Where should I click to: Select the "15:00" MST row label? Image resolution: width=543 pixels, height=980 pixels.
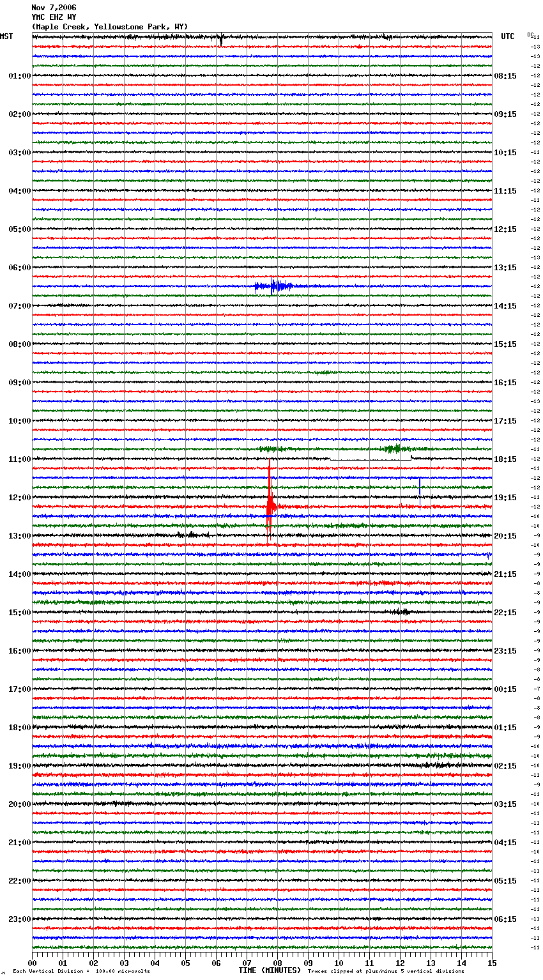coord(19,613)
